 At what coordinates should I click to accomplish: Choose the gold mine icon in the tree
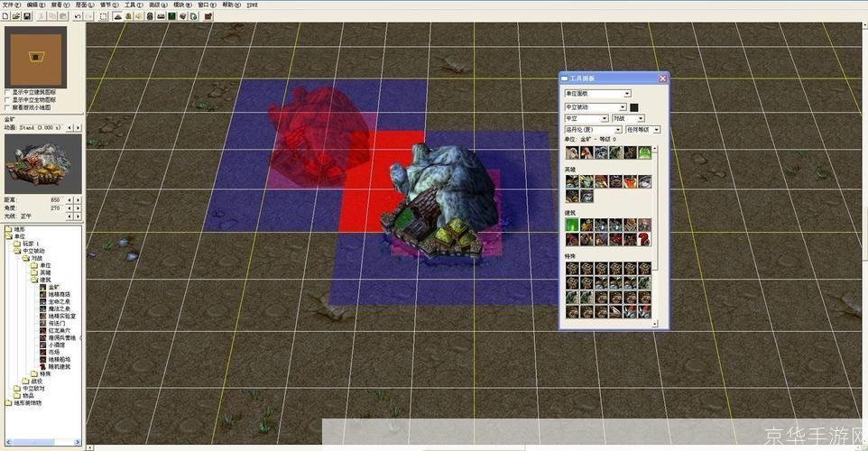[x=43, y=287]
